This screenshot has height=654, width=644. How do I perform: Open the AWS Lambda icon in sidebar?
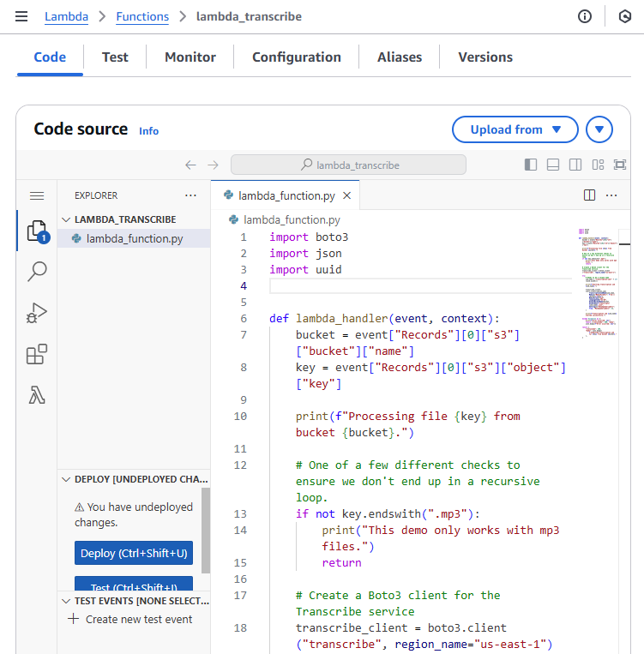[x=37, y=395]
